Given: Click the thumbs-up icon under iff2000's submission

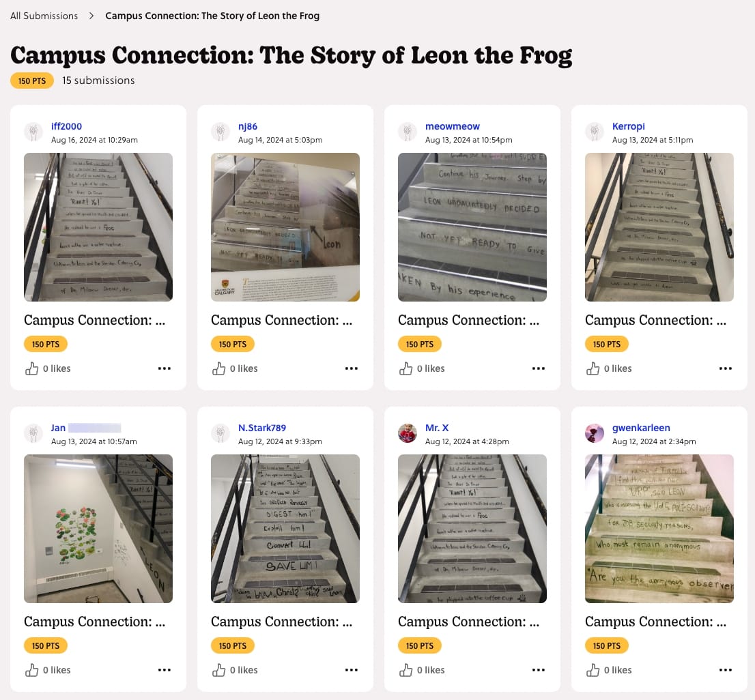Looking at the screenshot, I should pos(31,368).
